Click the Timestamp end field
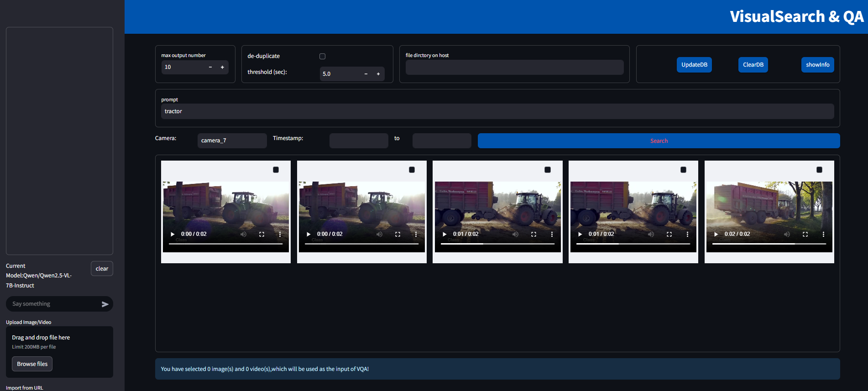Image resolution: width=868 pixels, height=391 pixels. (441, 141)
